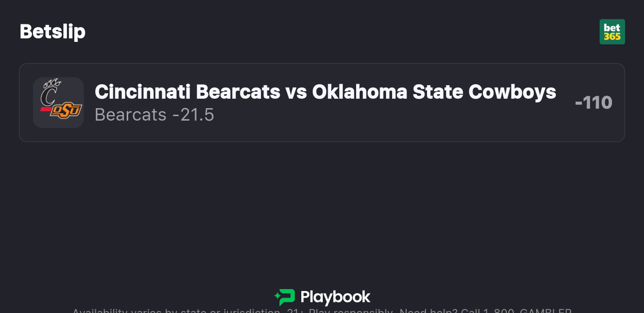
Task: Click the "Need help?" text in footer
Action: [x=429, y=311]
